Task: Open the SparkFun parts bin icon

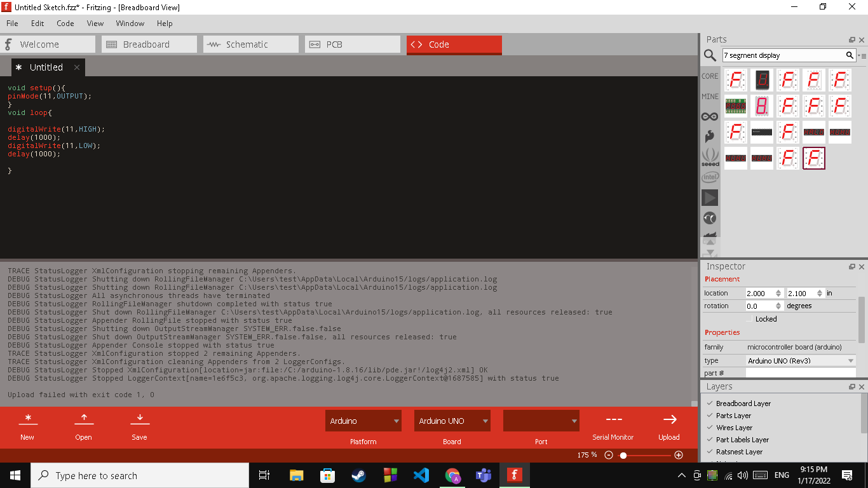Action: [x=710, y=136]
